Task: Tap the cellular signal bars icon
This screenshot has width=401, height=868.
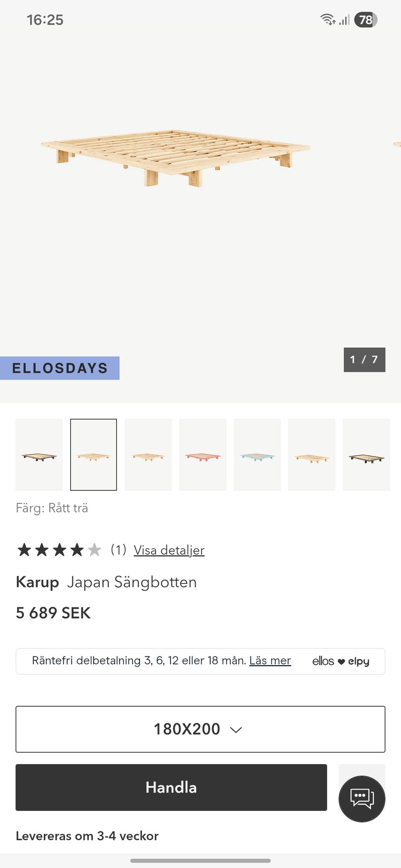Action: pyautogui.click(x=344, y=20)
